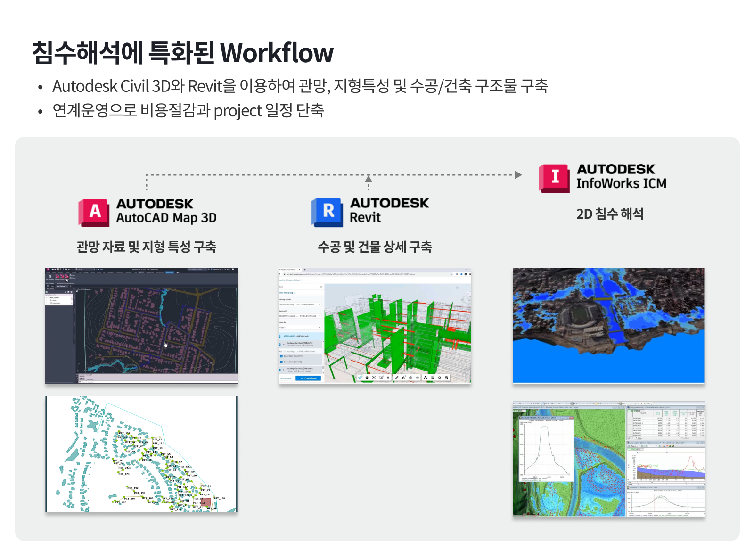754x560 pixels.
Task: Click the Home view icon in the 3D viewer
Action: coord(457,288)
